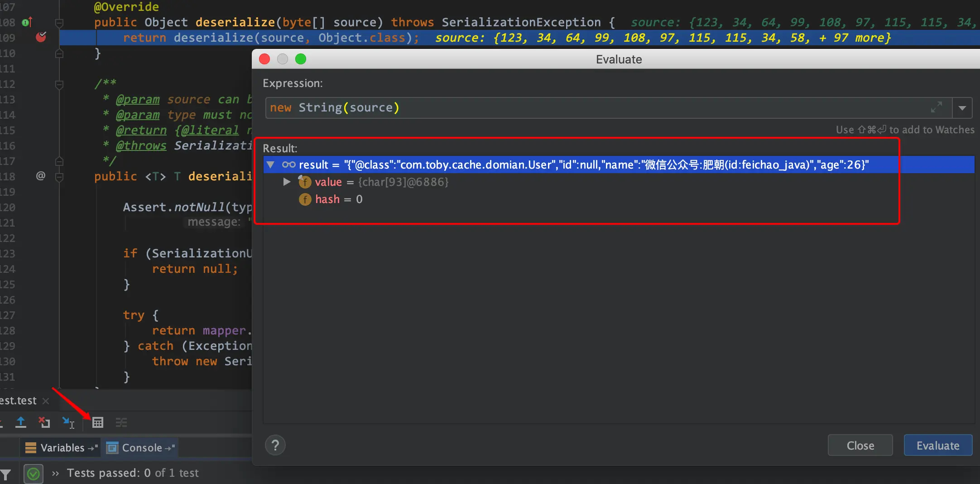Collapse the result tree node
Image resolution: width=980 pixels, height=484 pixels.
click(x=270, y=165)
